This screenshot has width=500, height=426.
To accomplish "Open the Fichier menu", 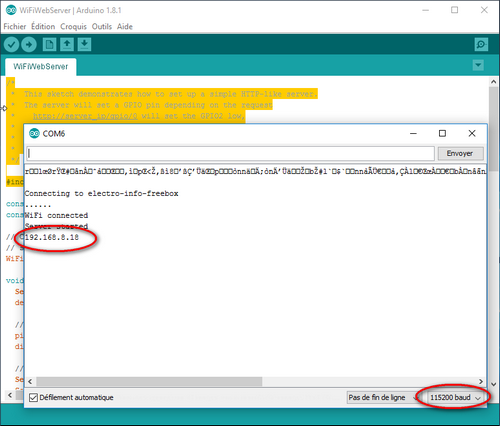I will (x=15, y=26).
